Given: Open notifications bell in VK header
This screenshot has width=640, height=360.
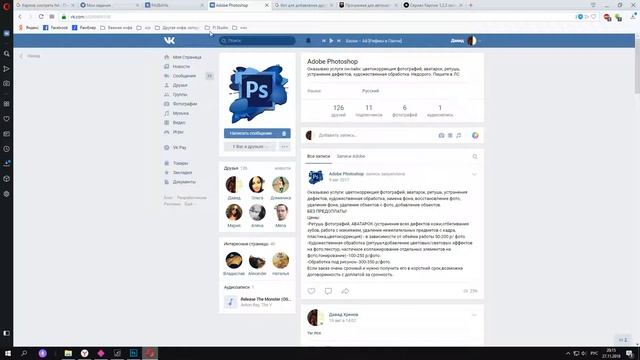Looking at the screenshot, I should click(x=308, y=40).
